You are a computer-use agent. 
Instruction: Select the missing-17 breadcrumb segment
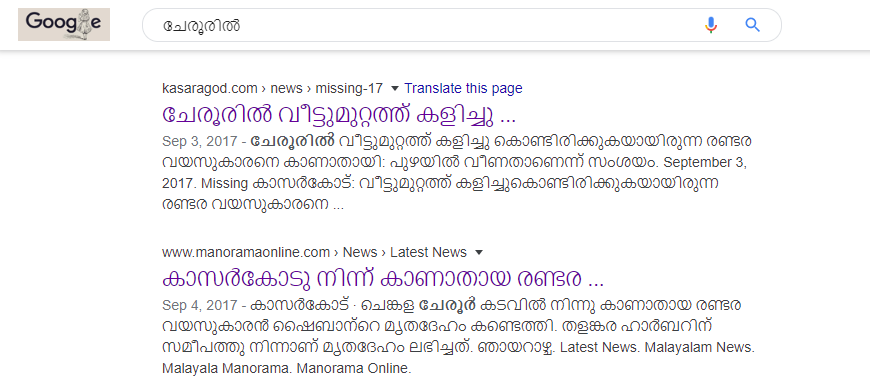click(349, 88)
